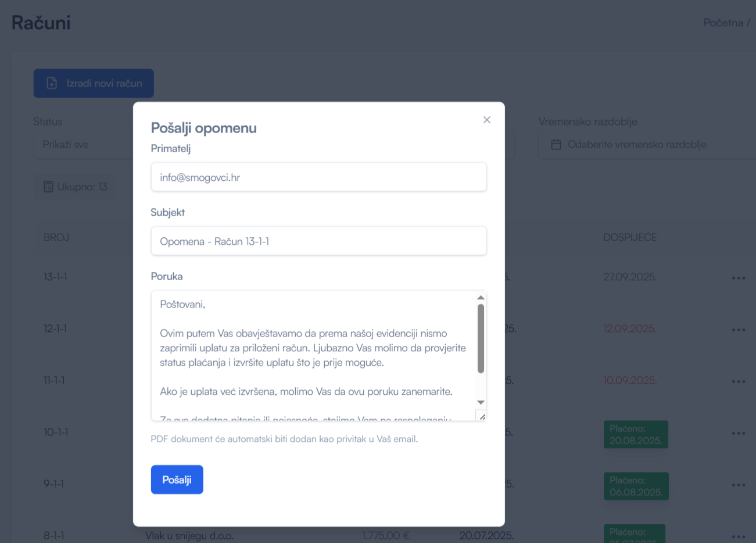Click the calendar icon in date range field

point(556,145)
